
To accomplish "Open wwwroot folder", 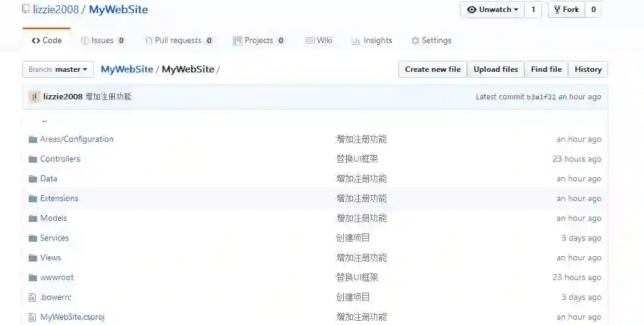I will point(57,277).
